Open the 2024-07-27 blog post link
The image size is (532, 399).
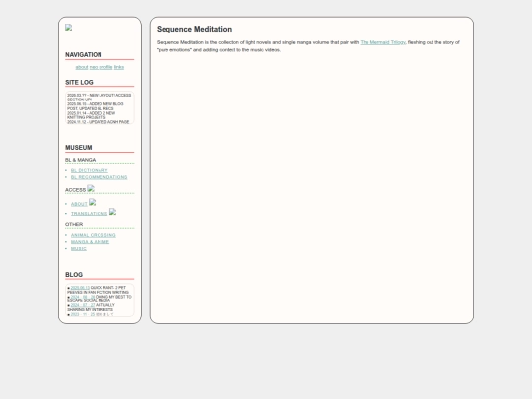[x=83, y=305]
